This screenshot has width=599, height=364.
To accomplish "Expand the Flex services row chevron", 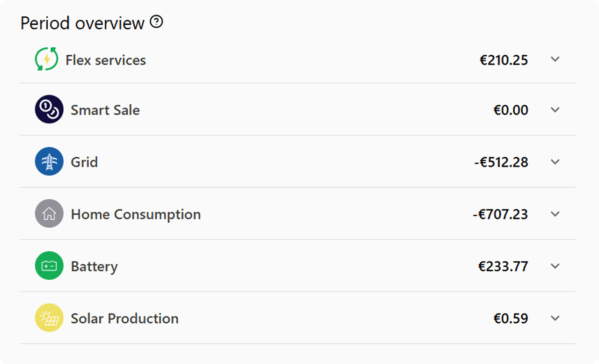I will coord(555,59).
